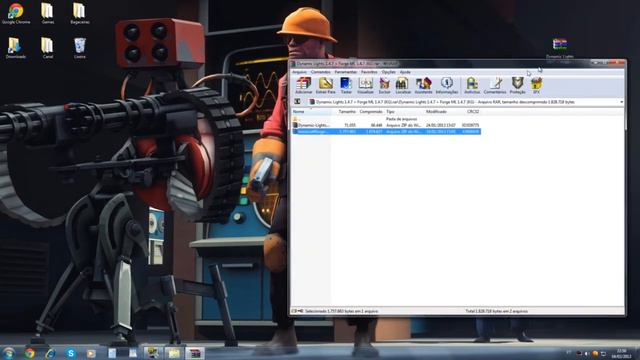The image size is (640, 360).
Task: Open the Ajuda menu
Action: coord(405,72)
